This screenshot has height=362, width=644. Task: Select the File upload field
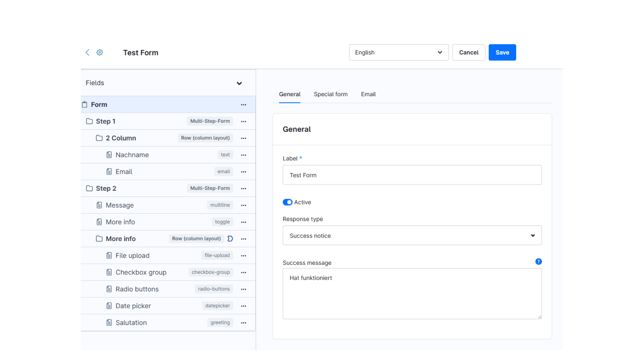(168, 255)
